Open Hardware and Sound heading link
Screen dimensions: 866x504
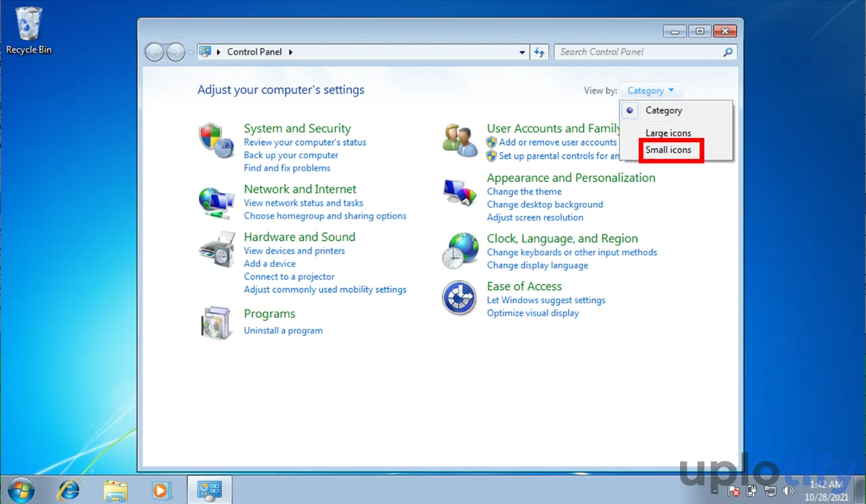(299, 237)
